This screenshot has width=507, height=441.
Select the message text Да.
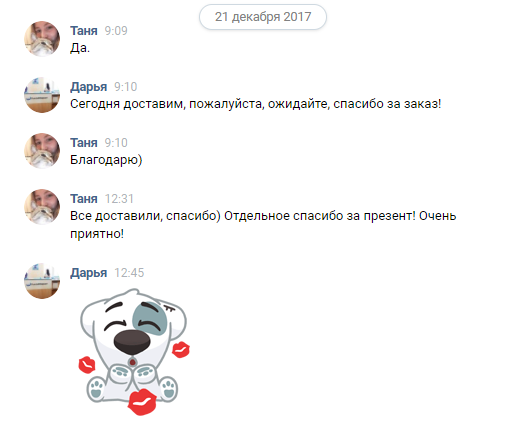(x=80, y=48)
